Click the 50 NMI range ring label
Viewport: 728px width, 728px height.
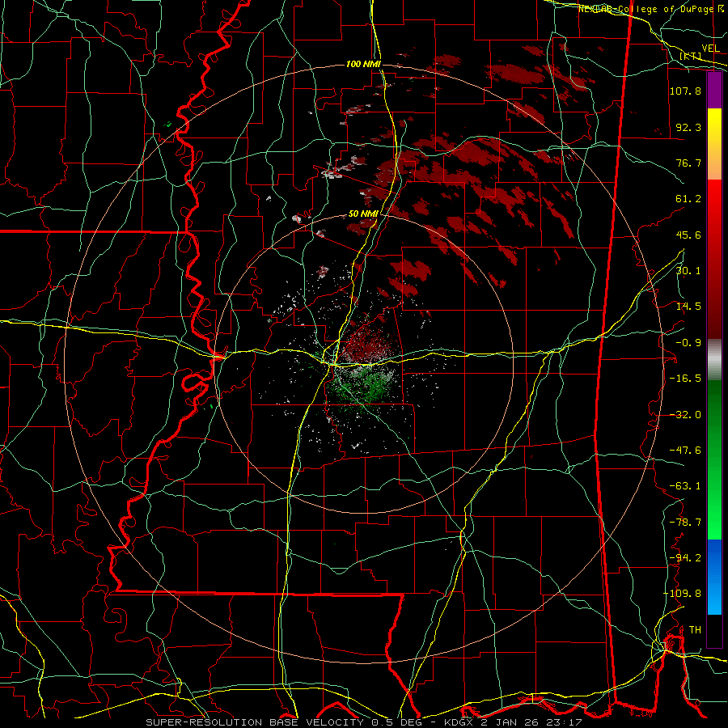pyautogui.click(x=363, y=214)
